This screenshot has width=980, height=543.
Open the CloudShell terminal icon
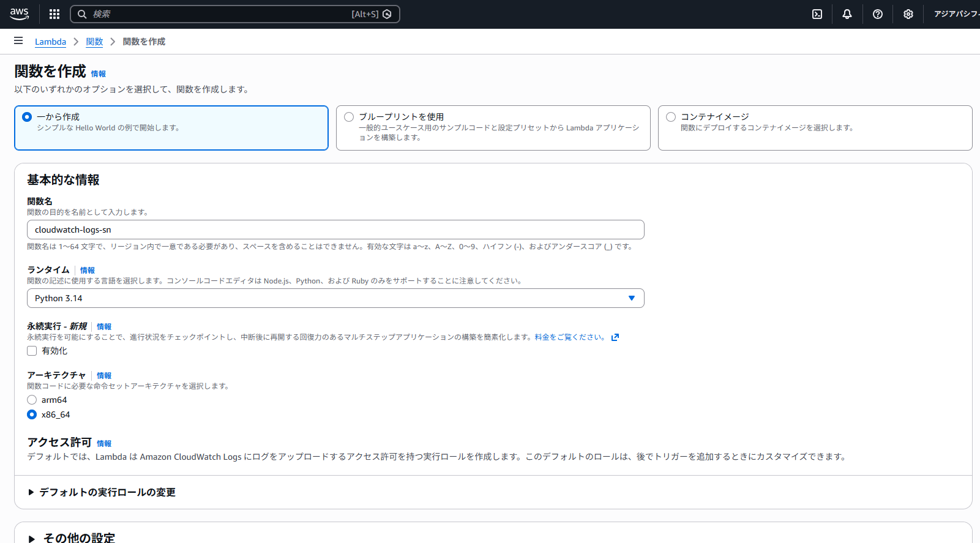(817, 14)
